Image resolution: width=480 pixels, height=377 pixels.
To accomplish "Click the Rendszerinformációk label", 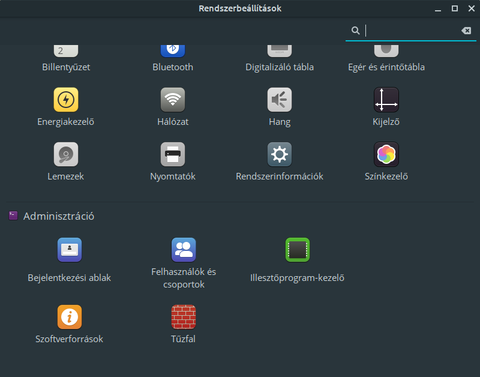I will pyautogui.click(x=279, y=176).
